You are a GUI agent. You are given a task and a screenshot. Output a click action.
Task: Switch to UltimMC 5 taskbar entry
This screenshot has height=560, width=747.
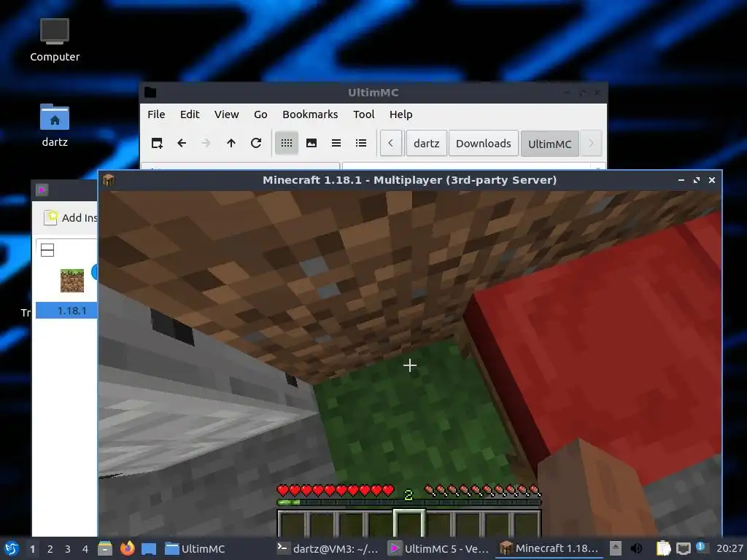439,548
